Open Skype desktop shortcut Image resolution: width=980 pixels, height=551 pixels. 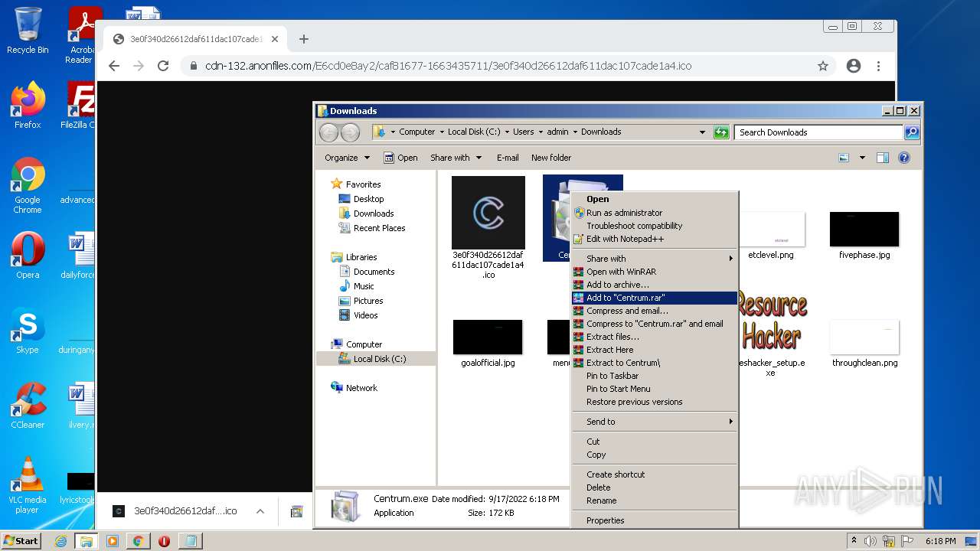(28, 331)
